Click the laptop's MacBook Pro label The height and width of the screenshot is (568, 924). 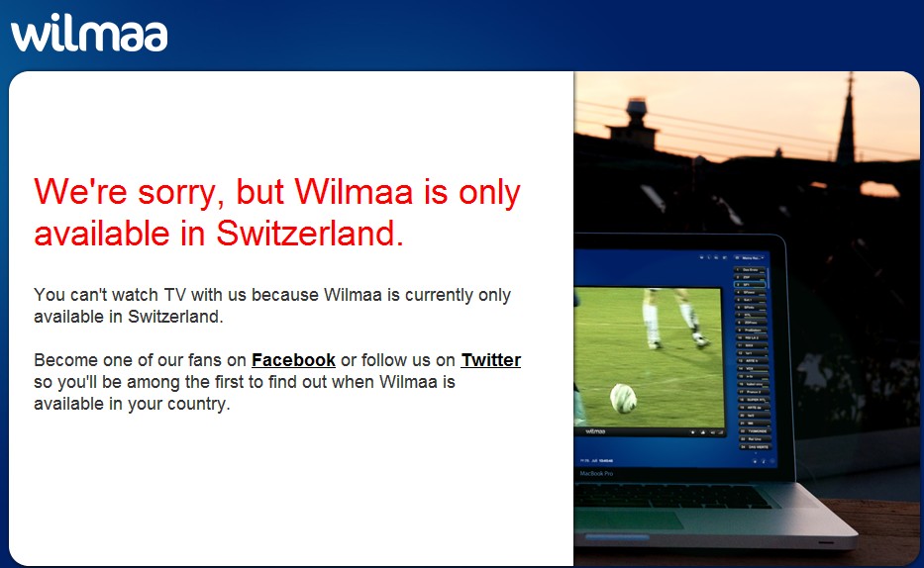pos(596,473)
